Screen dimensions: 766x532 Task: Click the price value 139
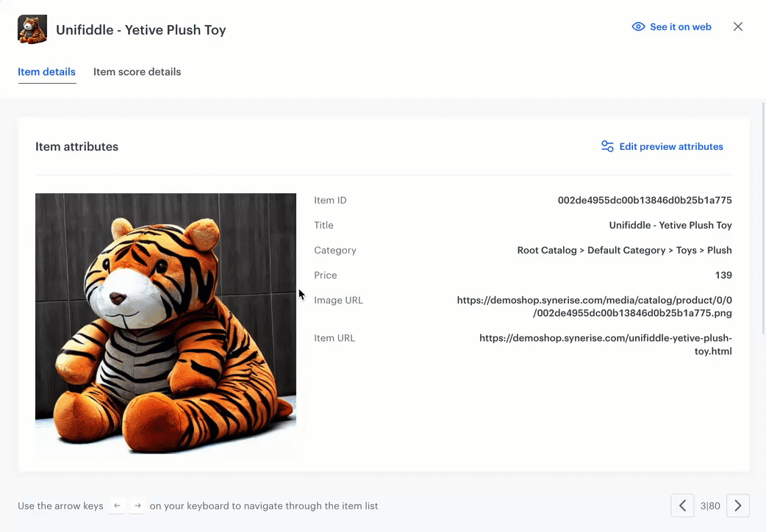[723, 275]
